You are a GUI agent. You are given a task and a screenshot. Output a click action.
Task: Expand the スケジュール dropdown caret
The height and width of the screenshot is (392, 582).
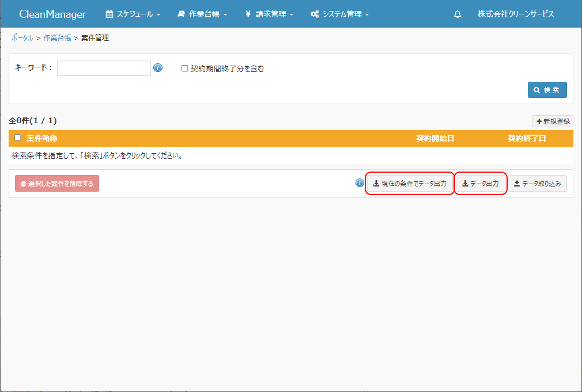(x=158, y=15)
